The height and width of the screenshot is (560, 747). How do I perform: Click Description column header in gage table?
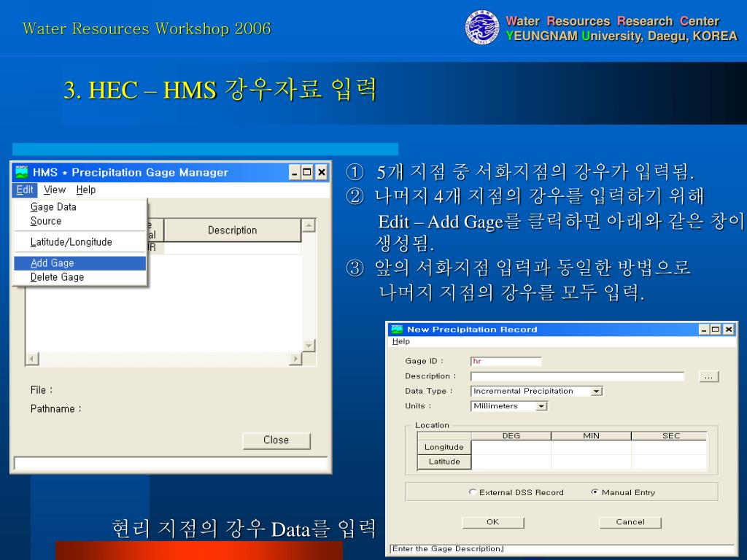233,230
